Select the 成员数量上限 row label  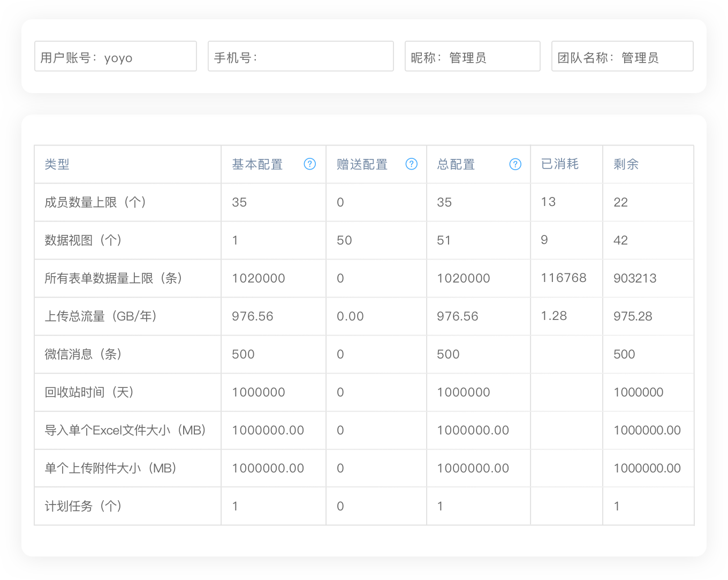[x=95, y=202]
